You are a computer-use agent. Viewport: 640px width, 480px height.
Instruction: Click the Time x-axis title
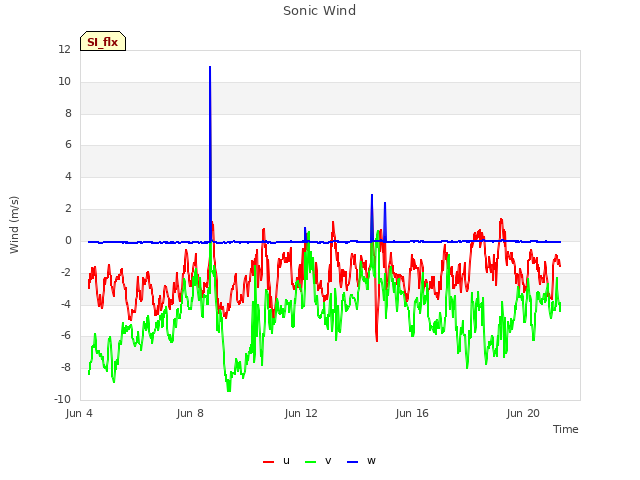pos(565,429)
